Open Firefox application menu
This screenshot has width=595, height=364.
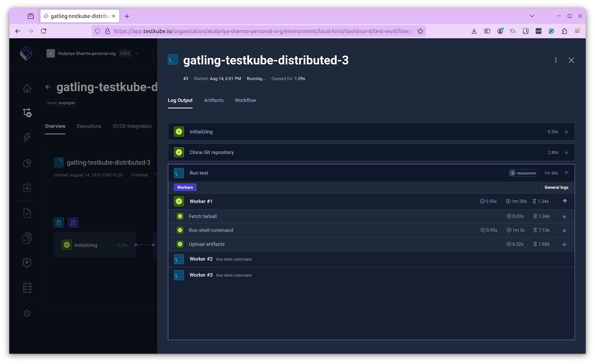577,31
